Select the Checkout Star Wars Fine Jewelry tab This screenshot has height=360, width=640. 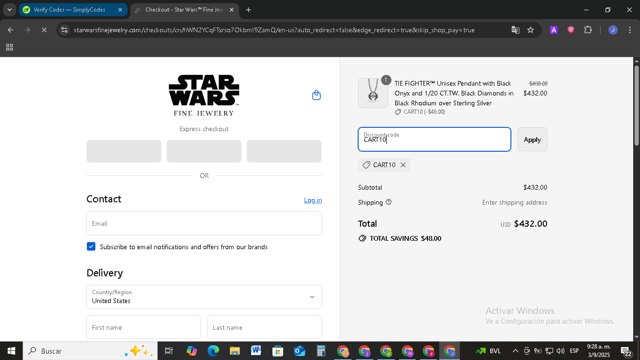click(x=184, y=10)
